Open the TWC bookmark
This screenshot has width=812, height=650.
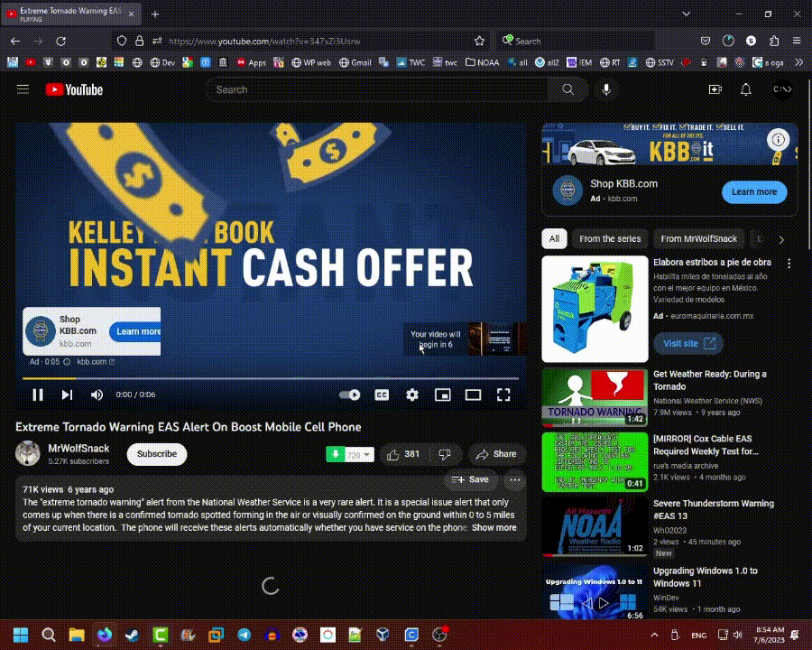[411, 62]
